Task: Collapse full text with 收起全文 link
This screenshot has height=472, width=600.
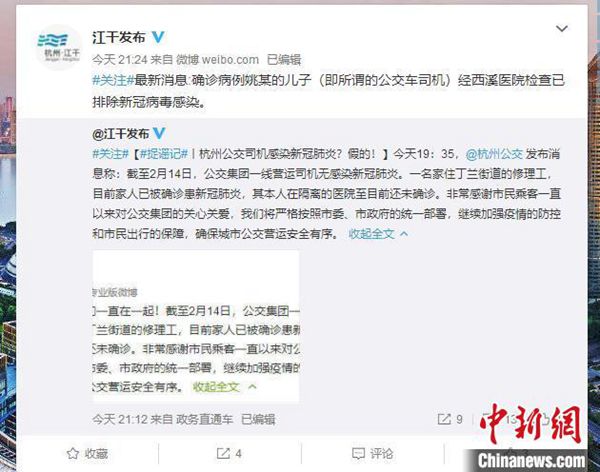Action: 371,234
